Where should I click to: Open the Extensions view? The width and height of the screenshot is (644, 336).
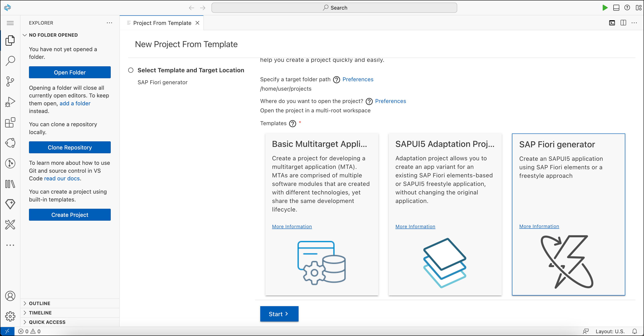tap(10, 122)
